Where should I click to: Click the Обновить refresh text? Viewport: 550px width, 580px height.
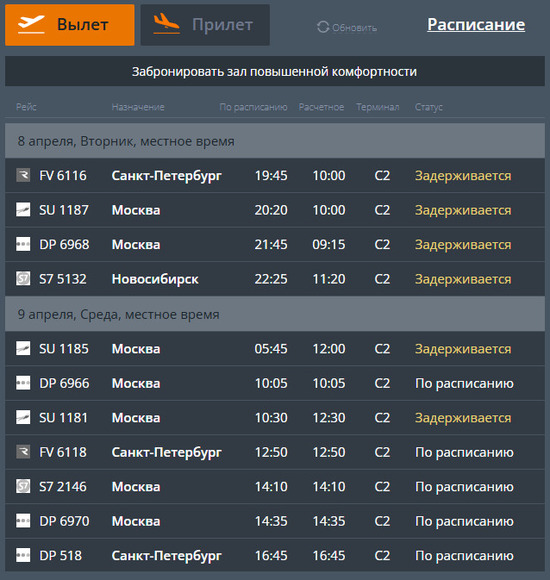[x=354, y=28]
